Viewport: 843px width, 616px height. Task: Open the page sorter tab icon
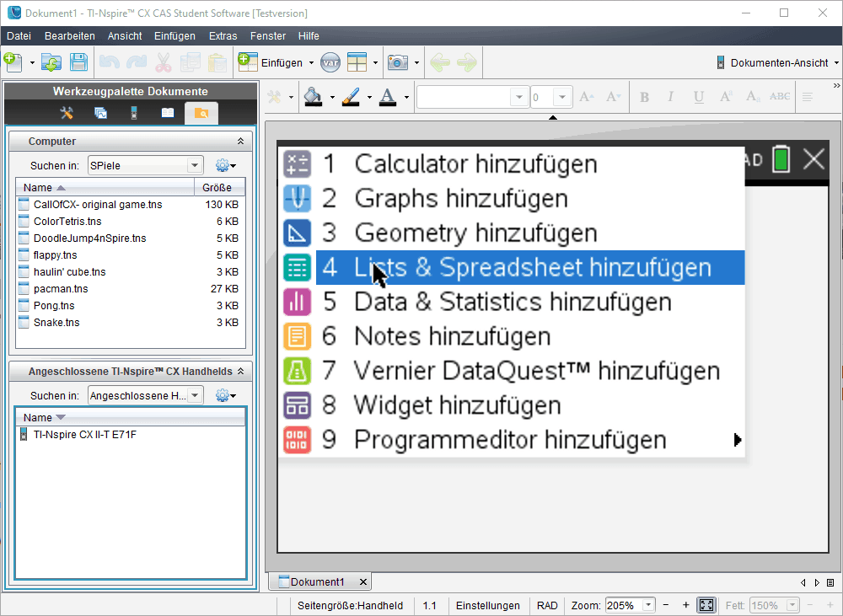click(100, 113)
